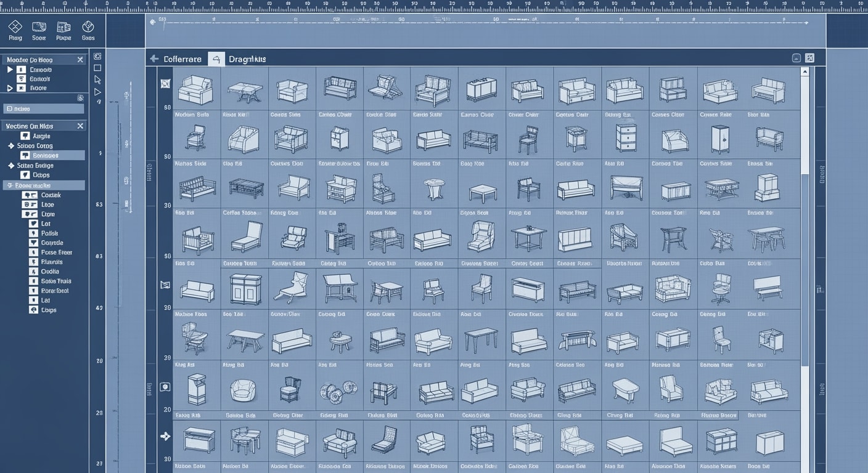The height and width of the screenshot is (473, 868).
Task: Expand the 'Canoob' tree row
Action: pyautogui.click(x=10, y=70)
